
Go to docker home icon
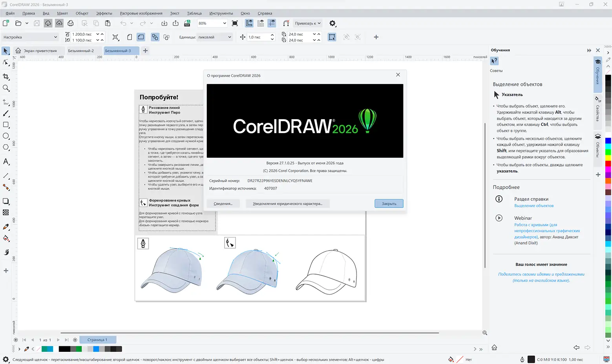(494, 348)
